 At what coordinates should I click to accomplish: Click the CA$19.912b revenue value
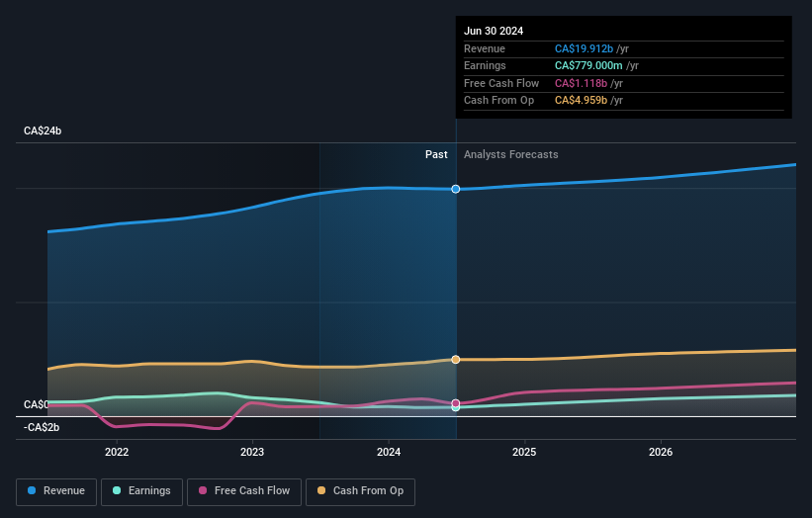pyautogui.click(x=585, y=48)
